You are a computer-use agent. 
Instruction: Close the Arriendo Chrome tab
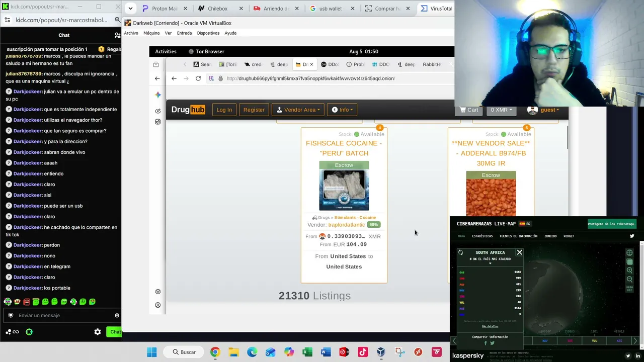(297, 9)
